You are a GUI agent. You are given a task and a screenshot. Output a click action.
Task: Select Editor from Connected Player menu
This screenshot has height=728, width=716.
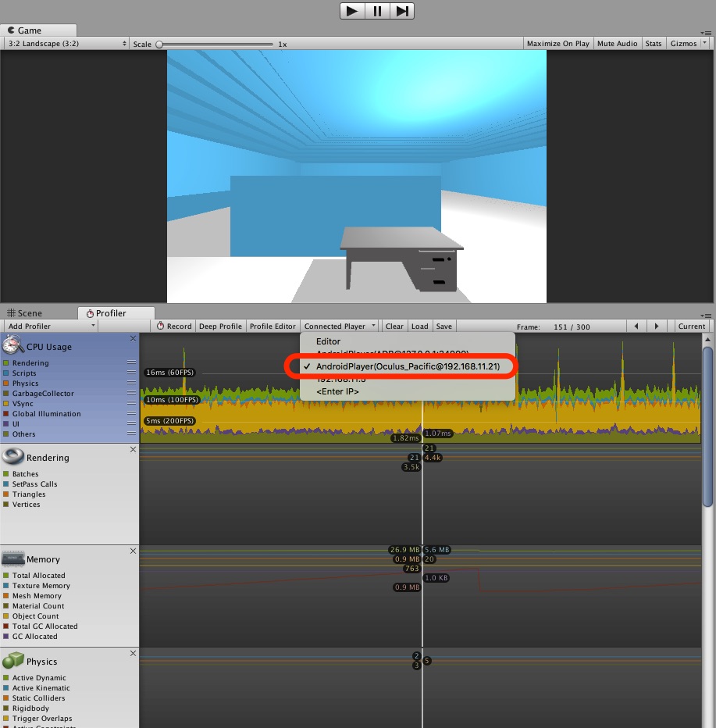tap(328, 341)
